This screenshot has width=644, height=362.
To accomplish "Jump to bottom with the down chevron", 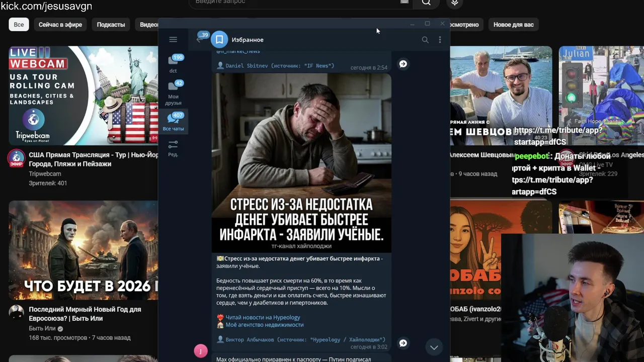I will tap(434, 347).
